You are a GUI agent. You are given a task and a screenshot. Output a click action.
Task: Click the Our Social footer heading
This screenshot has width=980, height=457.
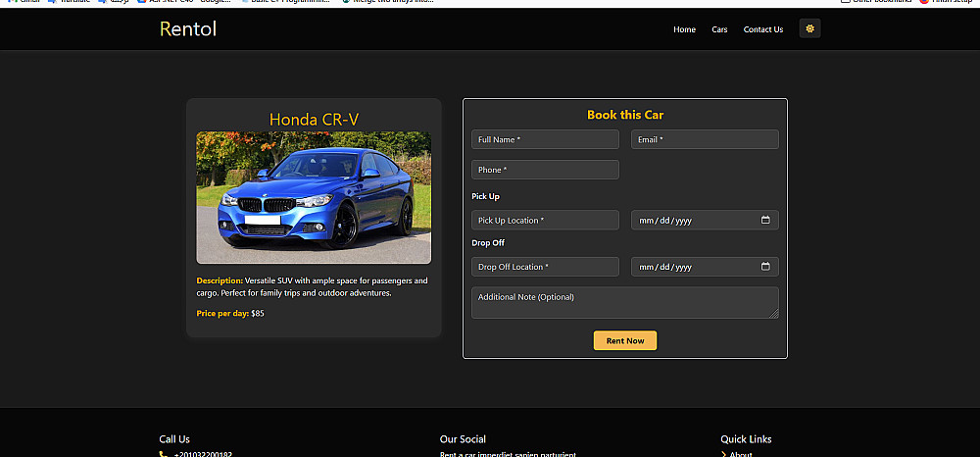(463, 439)
